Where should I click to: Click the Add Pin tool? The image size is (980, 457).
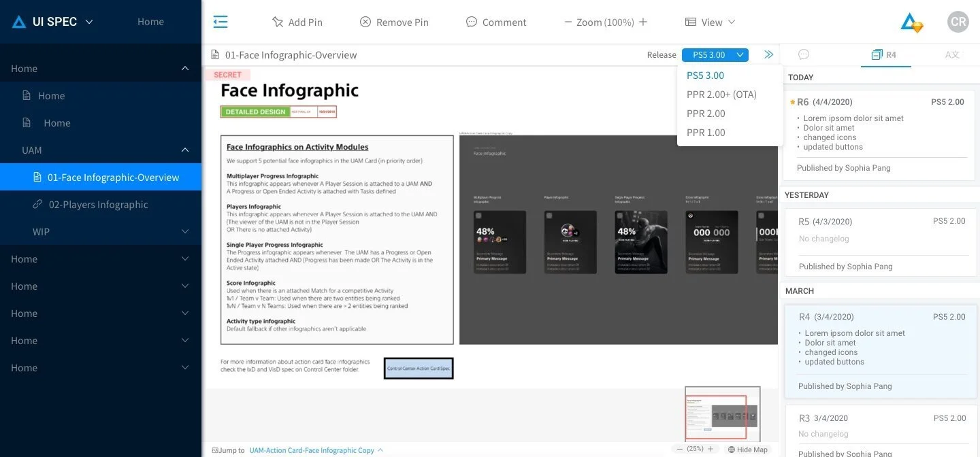[x=297, y=22]
